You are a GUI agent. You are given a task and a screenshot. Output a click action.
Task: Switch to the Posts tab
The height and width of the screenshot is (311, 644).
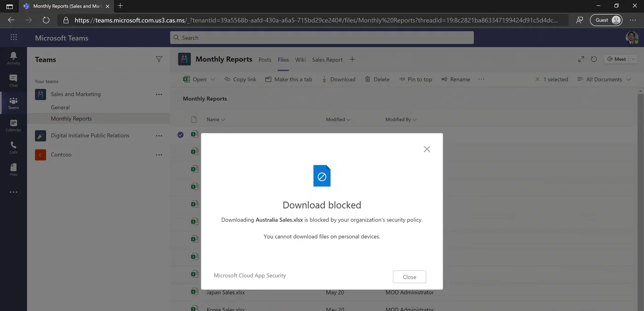(265, 60)
